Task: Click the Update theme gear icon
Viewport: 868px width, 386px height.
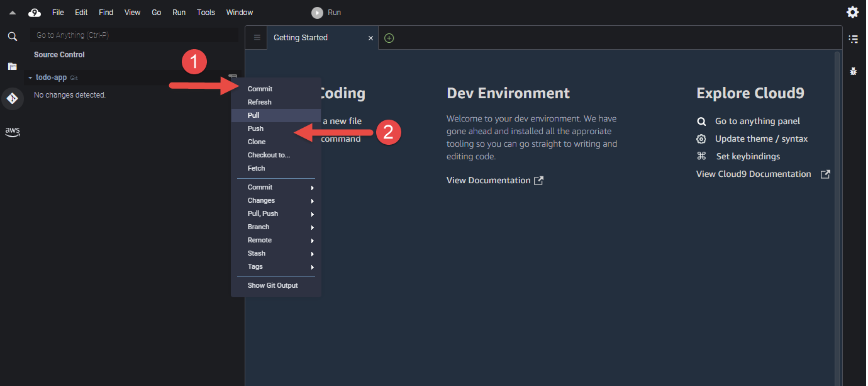Action: click(x=701, y=139)
